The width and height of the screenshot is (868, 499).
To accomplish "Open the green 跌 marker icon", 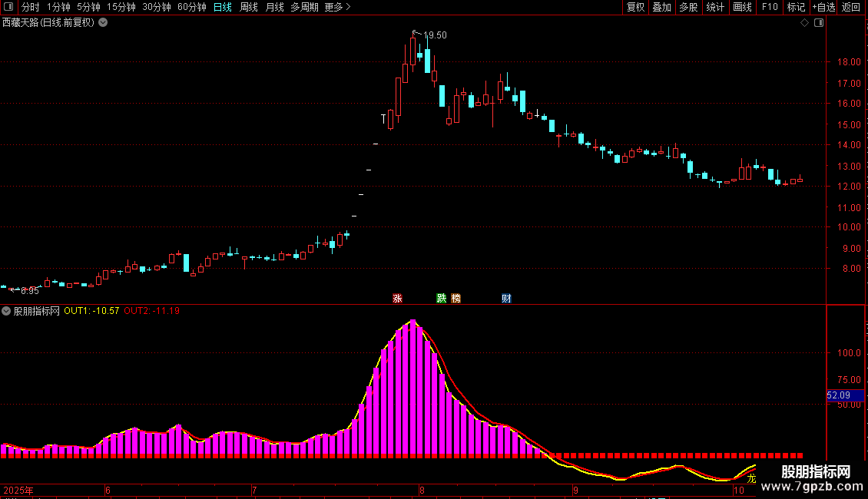I will [x=441, y=298].
